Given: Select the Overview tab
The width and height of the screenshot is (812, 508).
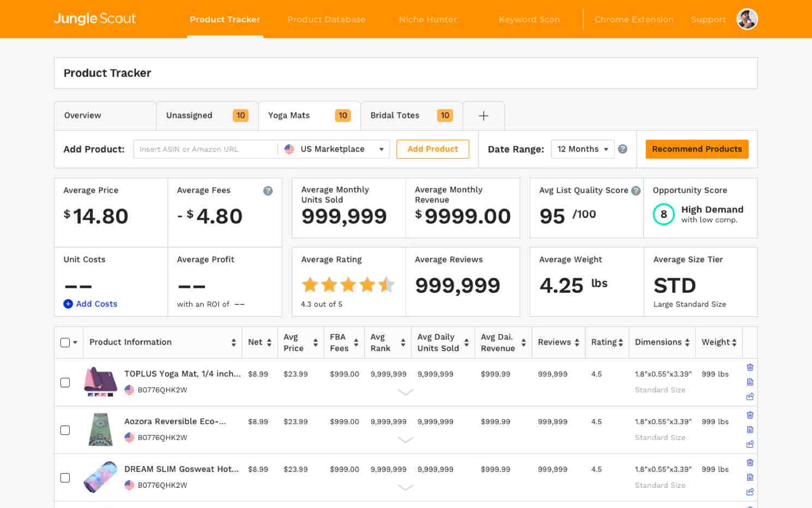Looking at the screenshot, I should click(x=105, y=116).
